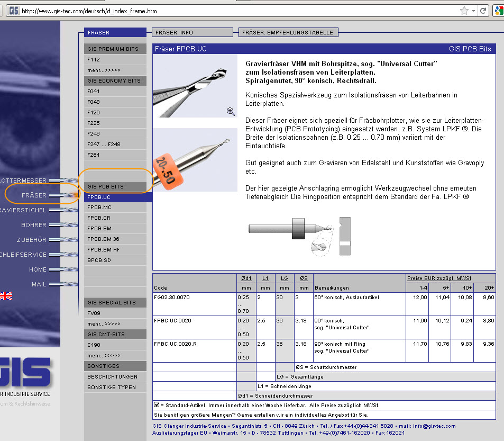Switch to English via UK flag icon

[6, 296]
